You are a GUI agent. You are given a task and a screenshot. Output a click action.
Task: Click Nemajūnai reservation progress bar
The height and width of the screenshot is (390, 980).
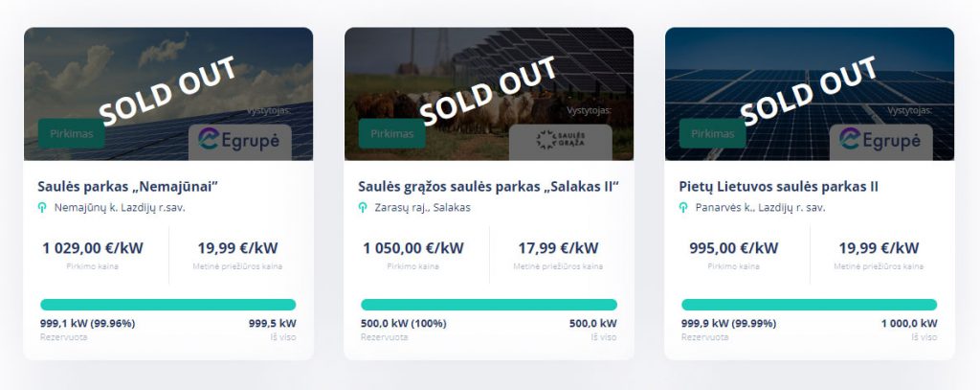tap(167, 305)
